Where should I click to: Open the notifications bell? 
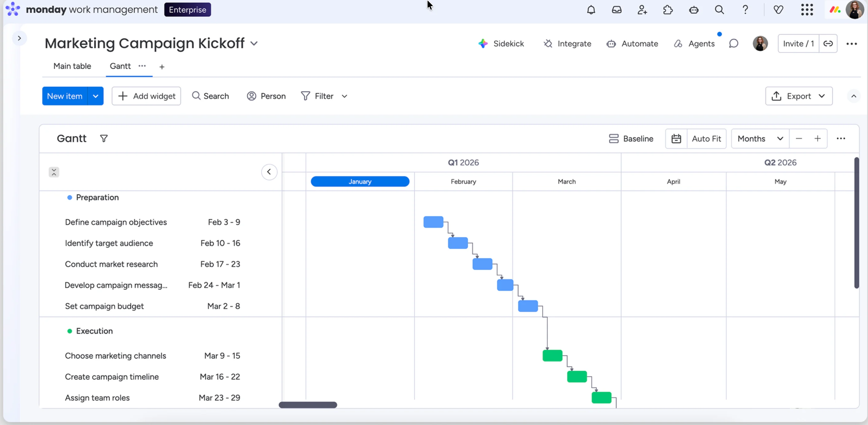(x=591, y=10)
